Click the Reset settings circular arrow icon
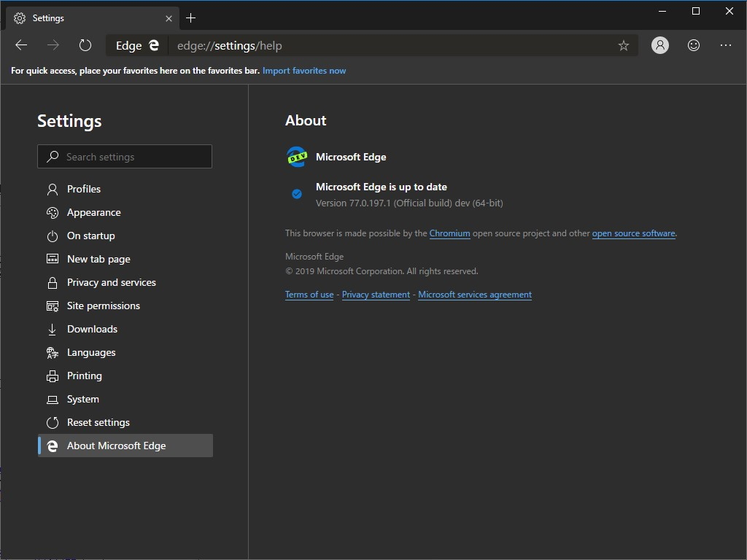 pos(53,422)
